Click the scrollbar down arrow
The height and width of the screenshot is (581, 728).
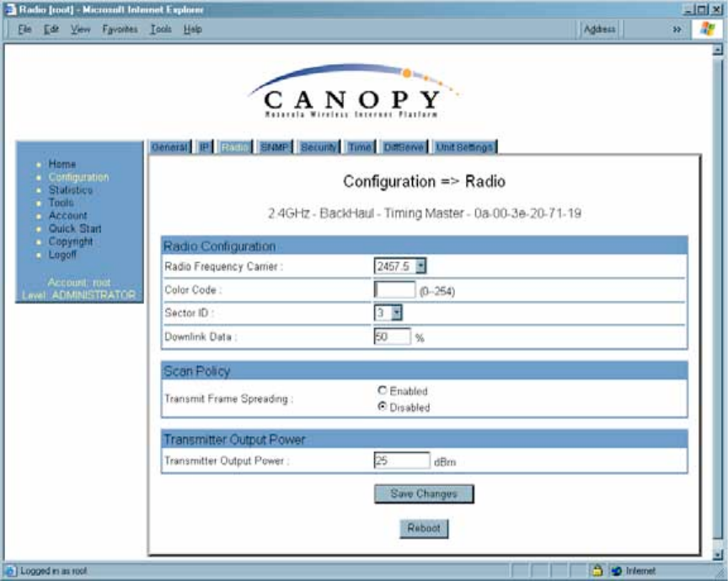click(x=718, y=555)
